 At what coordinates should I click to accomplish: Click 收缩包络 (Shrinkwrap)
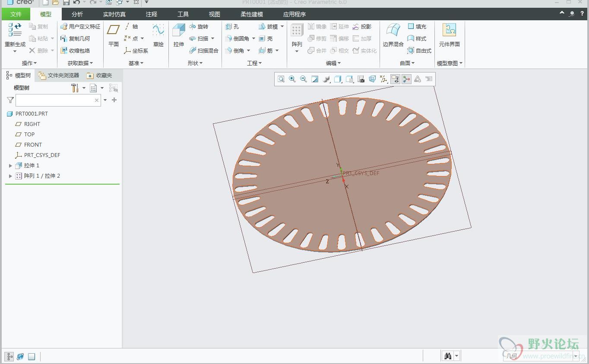pyautogui.click(x=75, y=50)
